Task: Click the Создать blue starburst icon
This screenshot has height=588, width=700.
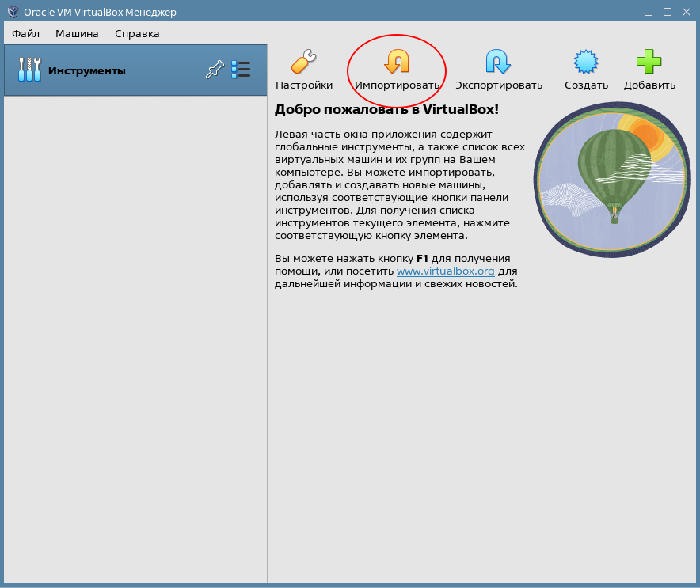Action: pyautogui.click(x=586, y=62)
